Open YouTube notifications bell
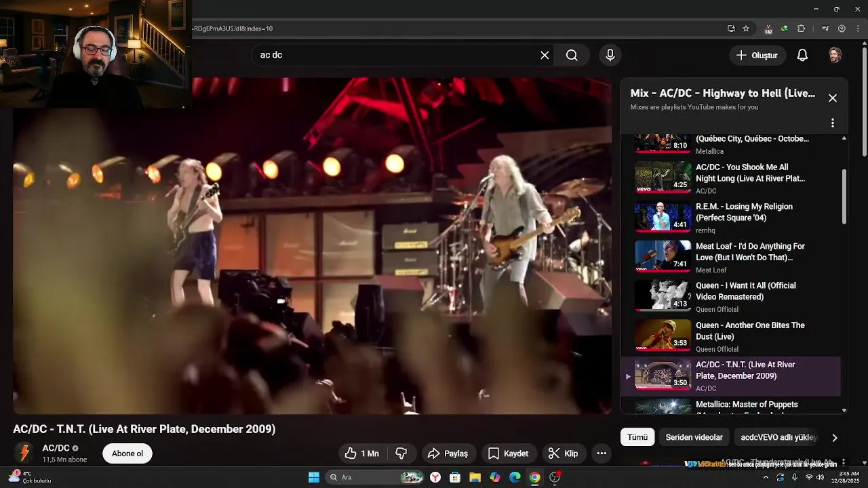 pos(802,56)
